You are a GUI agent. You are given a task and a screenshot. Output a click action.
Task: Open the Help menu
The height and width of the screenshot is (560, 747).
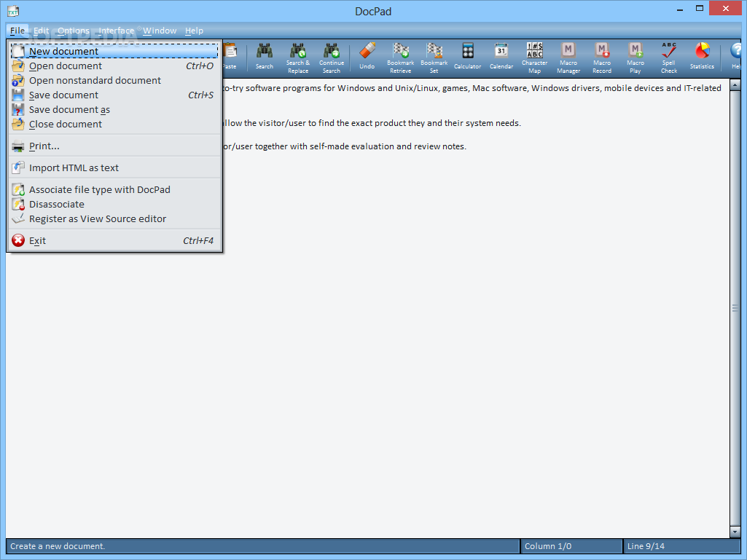194,31
